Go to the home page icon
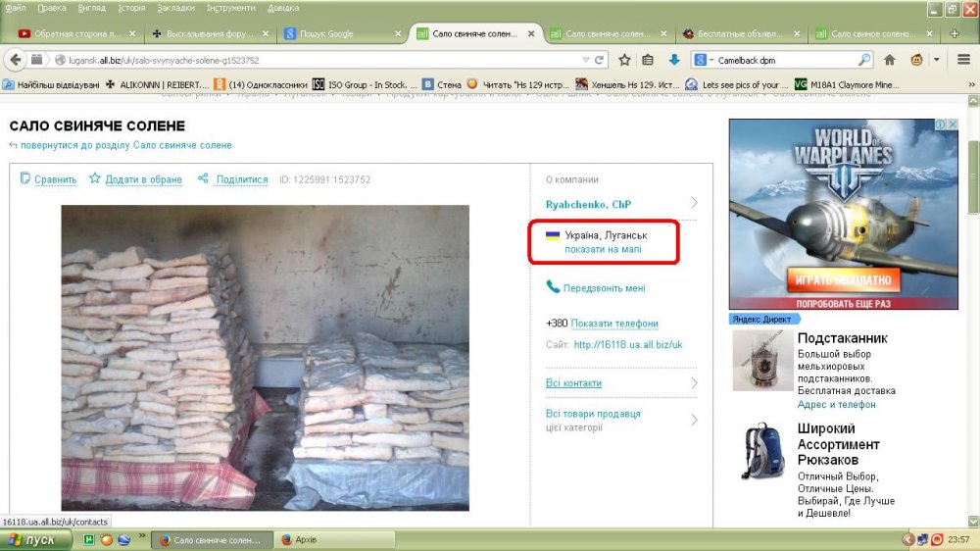Viewport: 980px width, 551px height. (x=890, y=60)
